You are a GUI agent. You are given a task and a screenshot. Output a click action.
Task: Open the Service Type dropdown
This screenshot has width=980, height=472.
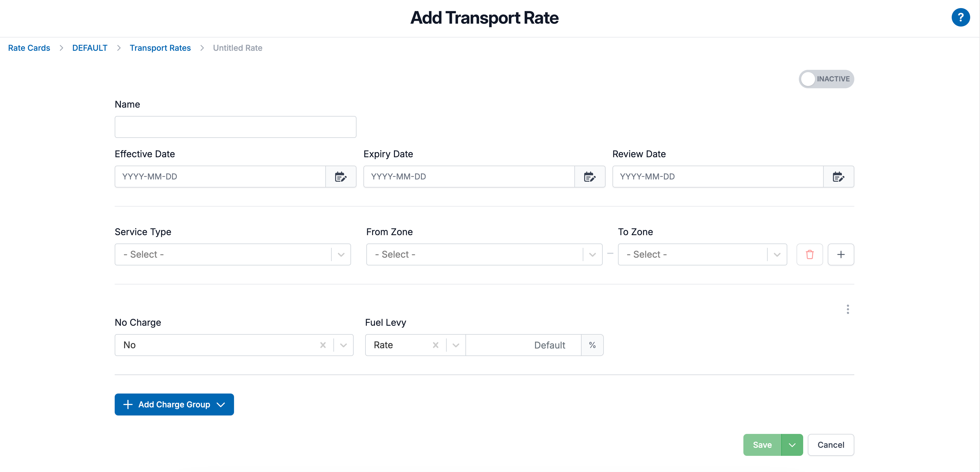tap(341, 254)
